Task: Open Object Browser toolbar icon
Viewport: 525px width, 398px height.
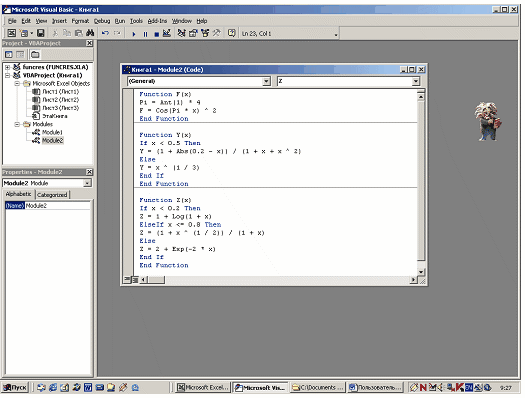Action: pos(205,33)
